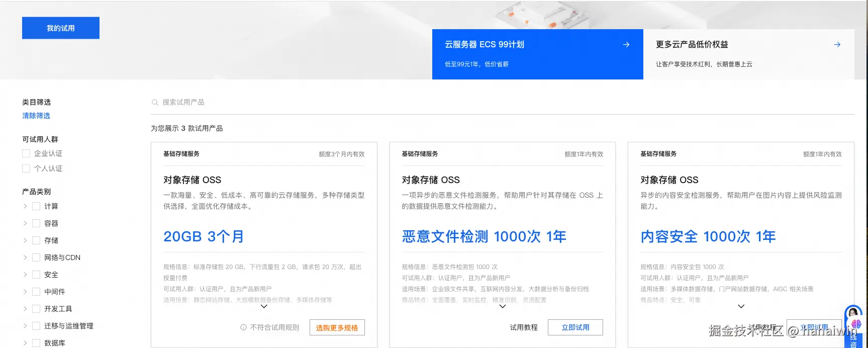Expand details of the 20GB 3个月 card
Screen dimensions: 868x348
[x=264, y=306]
